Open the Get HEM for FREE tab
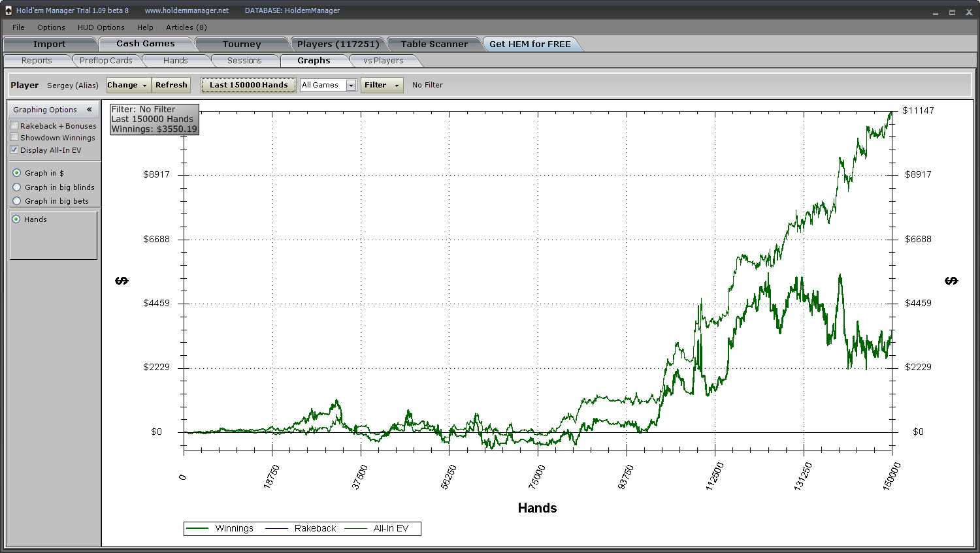The width and height of the screenshot is (980, 553). [x=530, y=44]
